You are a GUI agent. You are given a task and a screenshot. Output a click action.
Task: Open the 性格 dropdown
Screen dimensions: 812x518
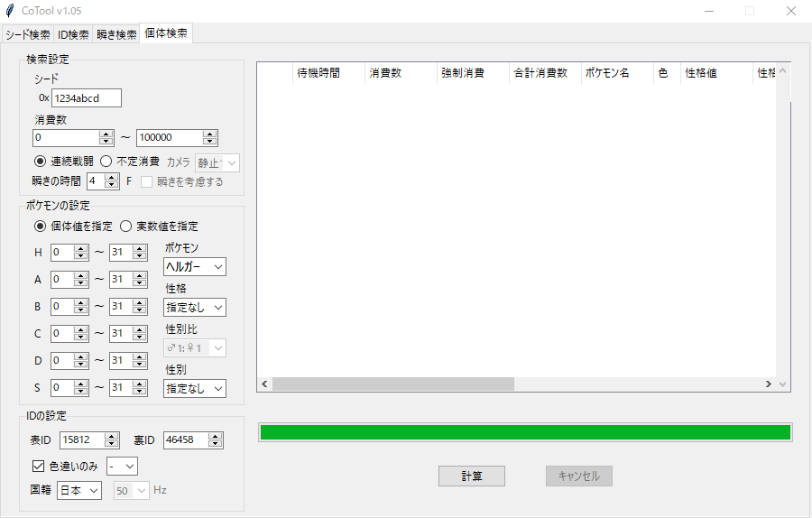tap(195, 307)
